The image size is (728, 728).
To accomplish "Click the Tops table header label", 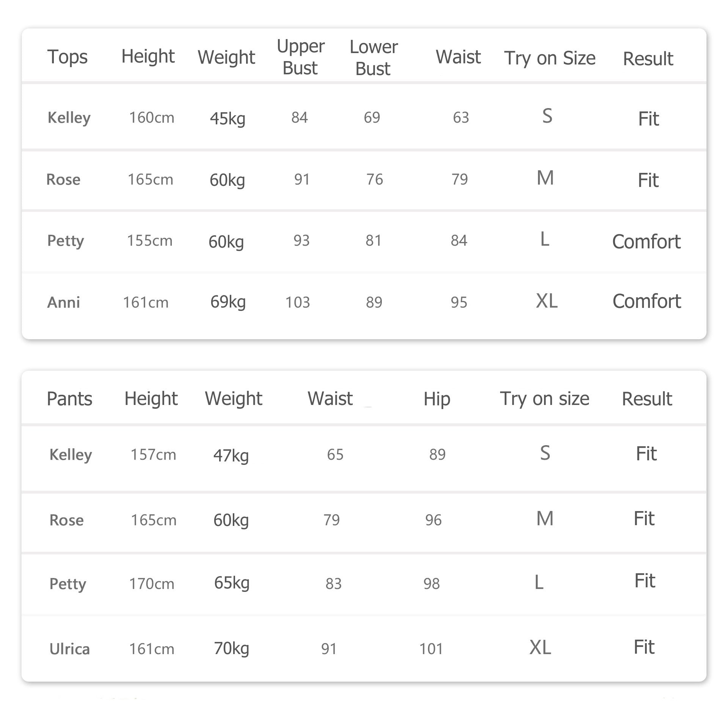I will [x=67, y=57].
